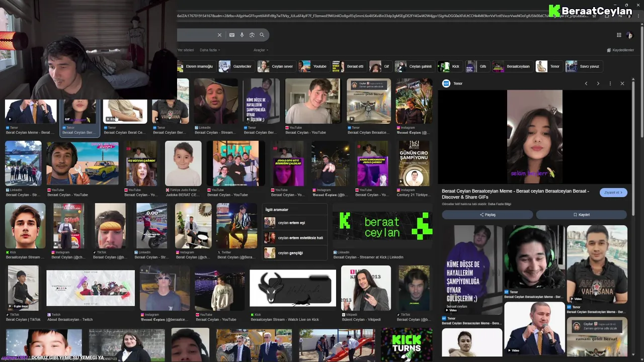This screenshot has height=362, width=644.
Task: Open the yellow car cartoon YouTube thumbnail
Action: (83, 163)
